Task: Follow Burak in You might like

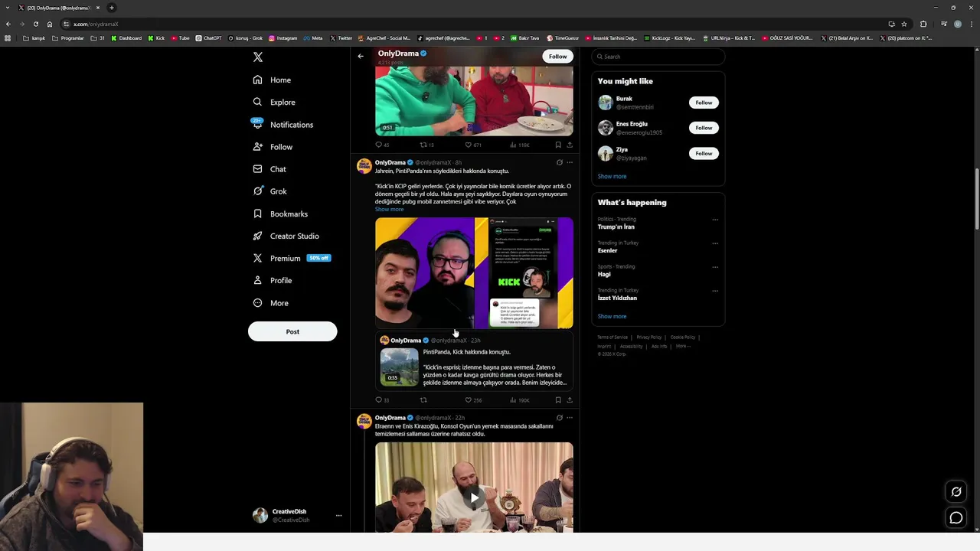Action: 704,103
